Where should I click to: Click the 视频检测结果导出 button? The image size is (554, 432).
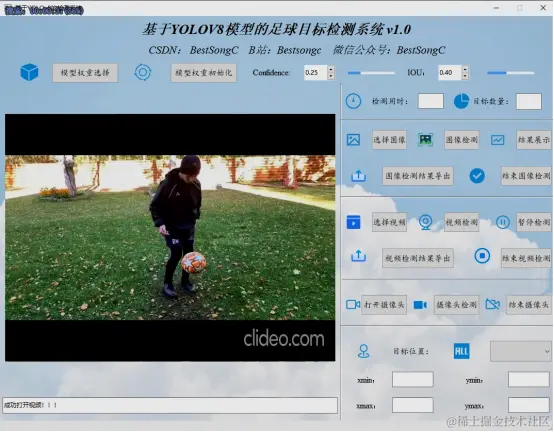[x=418, y=258]
